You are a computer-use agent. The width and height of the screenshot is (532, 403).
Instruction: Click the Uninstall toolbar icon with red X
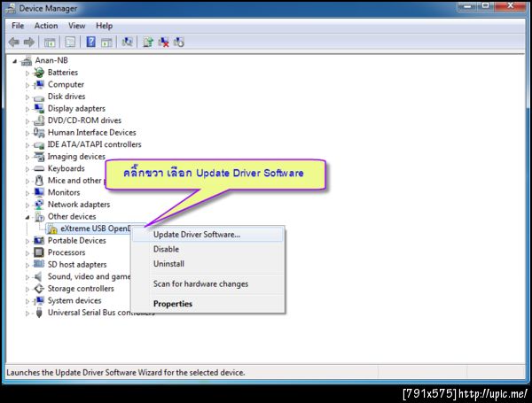tap(163, 43)
